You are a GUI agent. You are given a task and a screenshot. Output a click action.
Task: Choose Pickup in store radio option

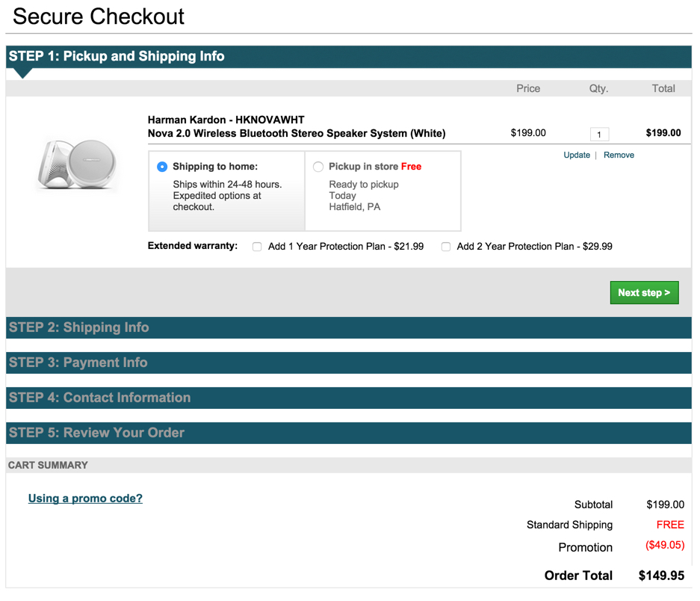click(x=318, y=167)
